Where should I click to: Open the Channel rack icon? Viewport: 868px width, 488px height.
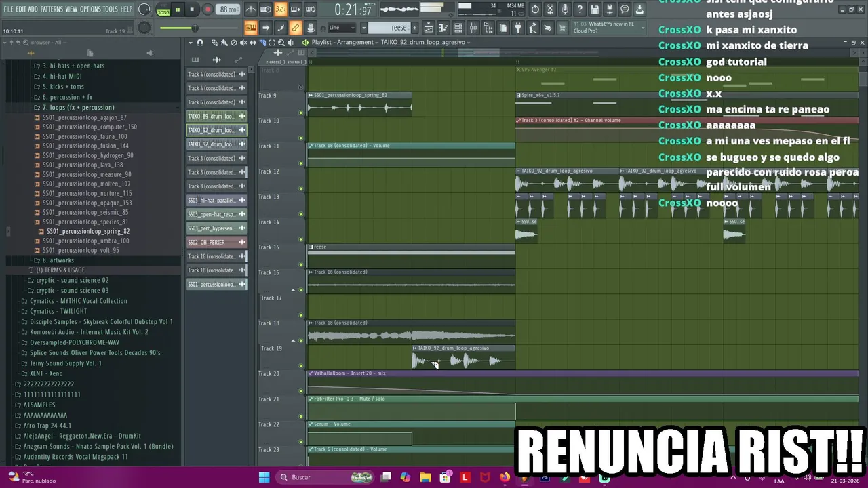pos(458,28)
